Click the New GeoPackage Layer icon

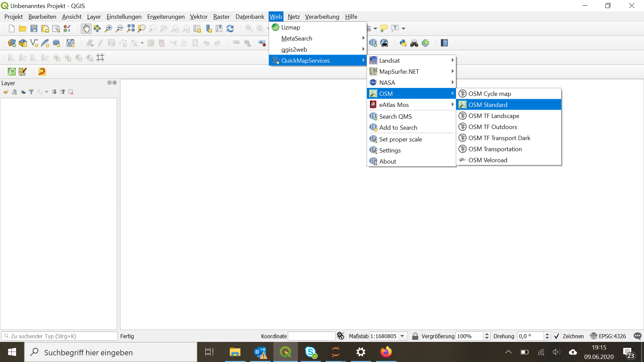[x=23, y=43]
